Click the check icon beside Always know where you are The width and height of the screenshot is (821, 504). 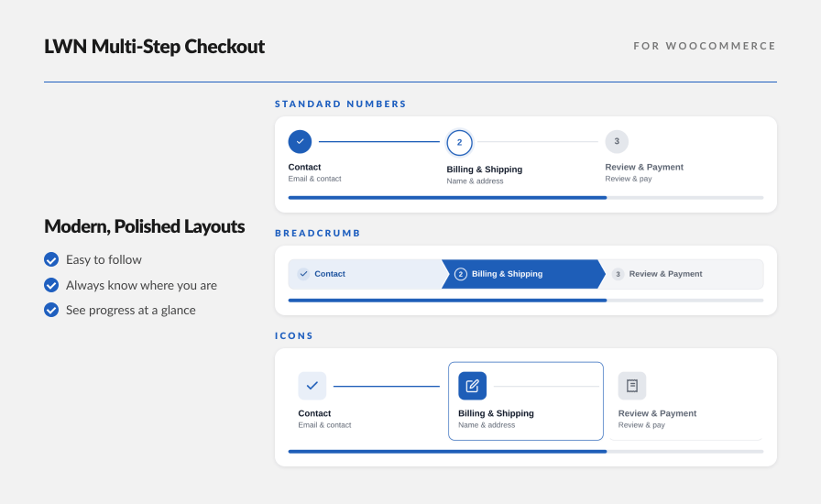[x=51, y=285]
